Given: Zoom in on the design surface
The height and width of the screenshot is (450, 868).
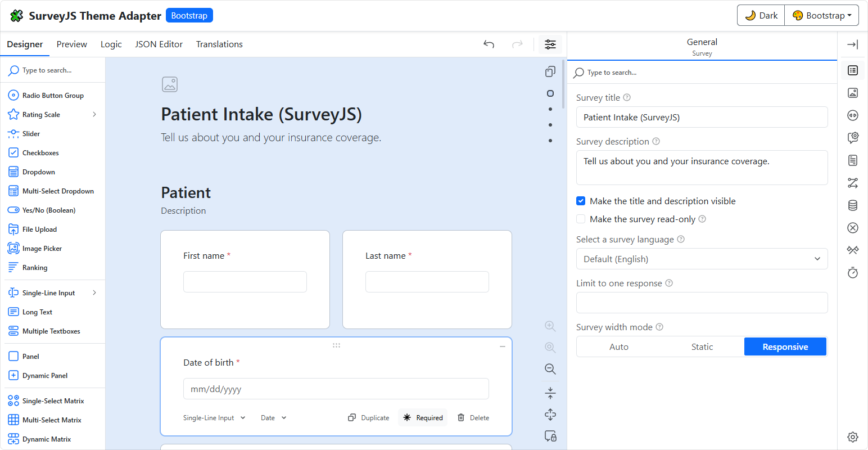Looking at the screenshot, I should click(x=550, y=326).
